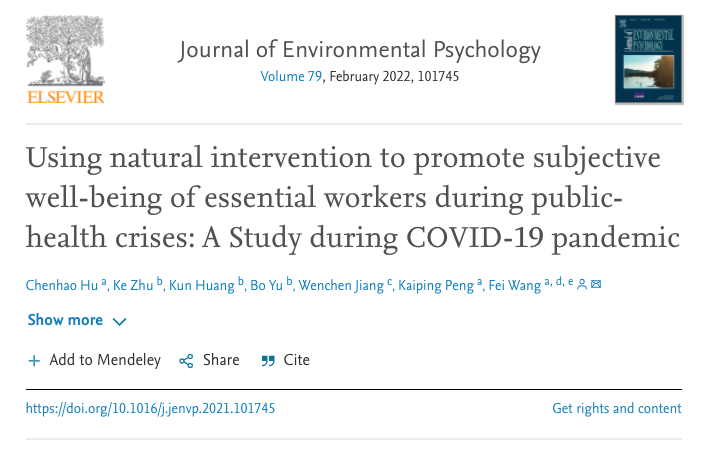This screenshot has width=703, height=456.
Task: Click Show more author details
Action: [x=65, y=321]
